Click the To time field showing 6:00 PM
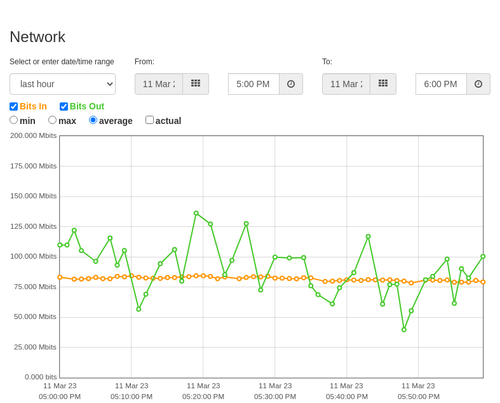Viewport: 500px width, 403px height. [x=441, y=84]
